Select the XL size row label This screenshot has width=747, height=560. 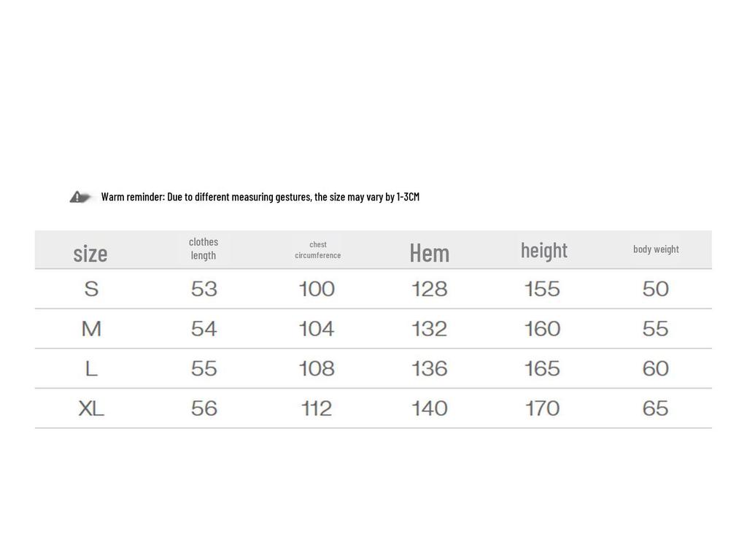point(91,408)
